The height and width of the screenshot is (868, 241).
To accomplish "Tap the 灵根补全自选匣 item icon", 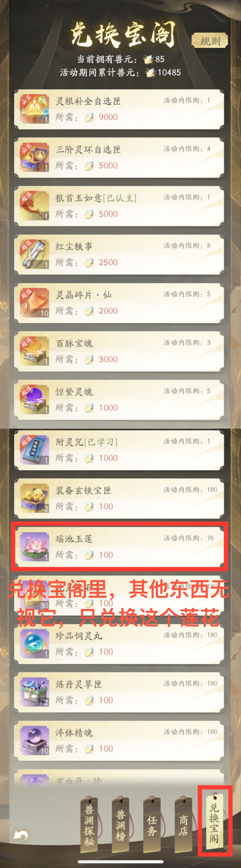I will pos(34,109).
